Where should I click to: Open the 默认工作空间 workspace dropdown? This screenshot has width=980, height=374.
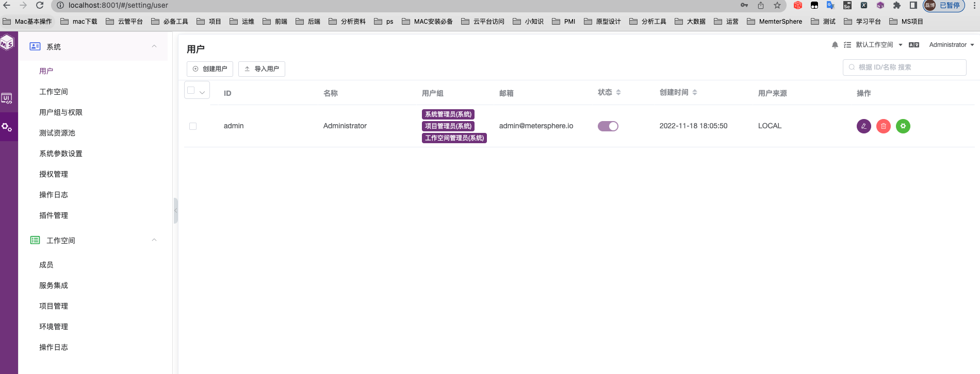click(x=879, y=45)
